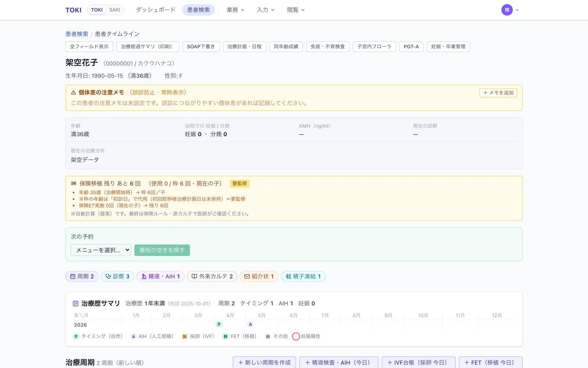Click the 移 legend icon for FET（移植）

[225, 336]
